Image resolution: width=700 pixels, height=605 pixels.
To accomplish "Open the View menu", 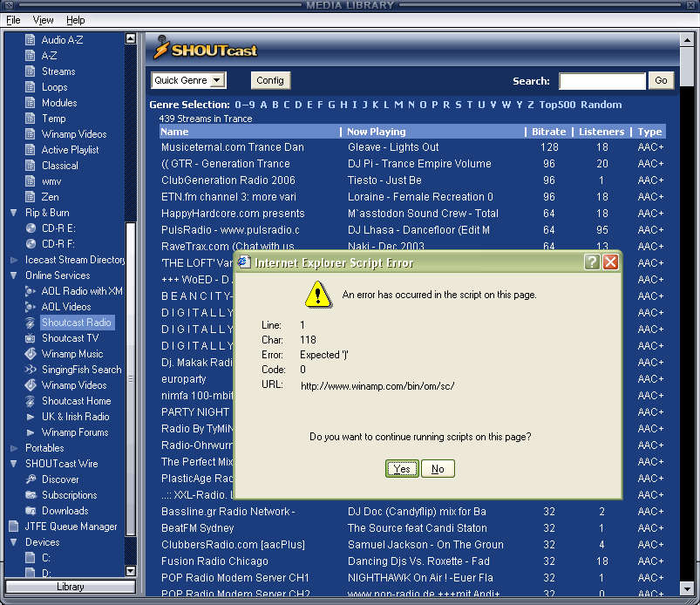I will pos(43,20).
